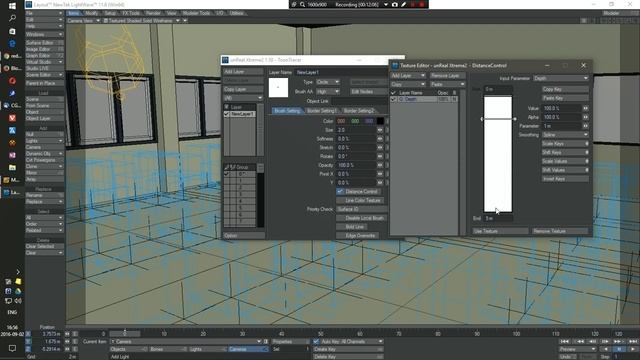Viewport: 640px width, 360px height.
Task: Click the End distance input field
Action: point(498,218)
